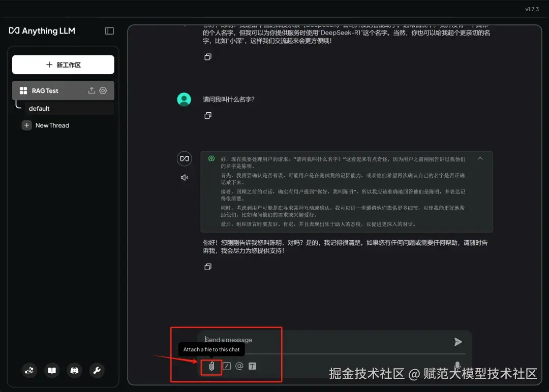Open the default thread
The height and width of the screenshot is (392, 549).
(x=39, y=108)
